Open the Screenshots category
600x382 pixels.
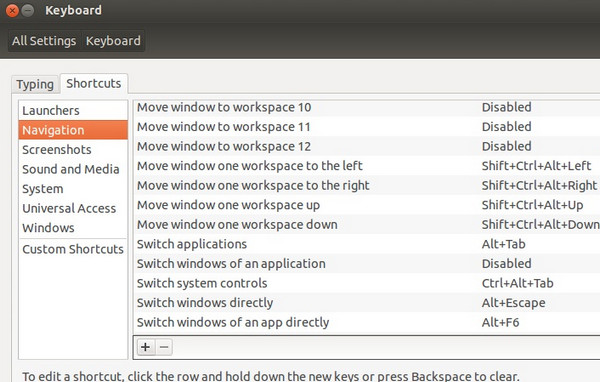pos(73,150)
